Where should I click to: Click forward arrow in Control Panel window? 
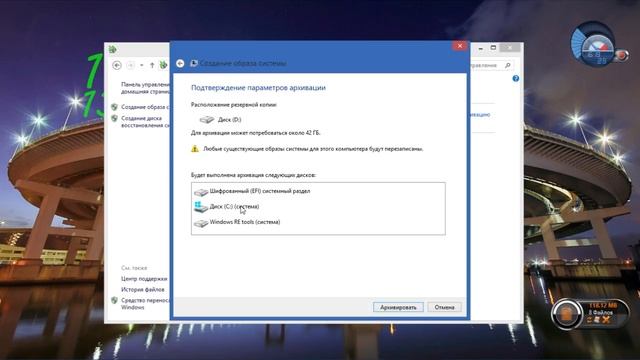131,65
